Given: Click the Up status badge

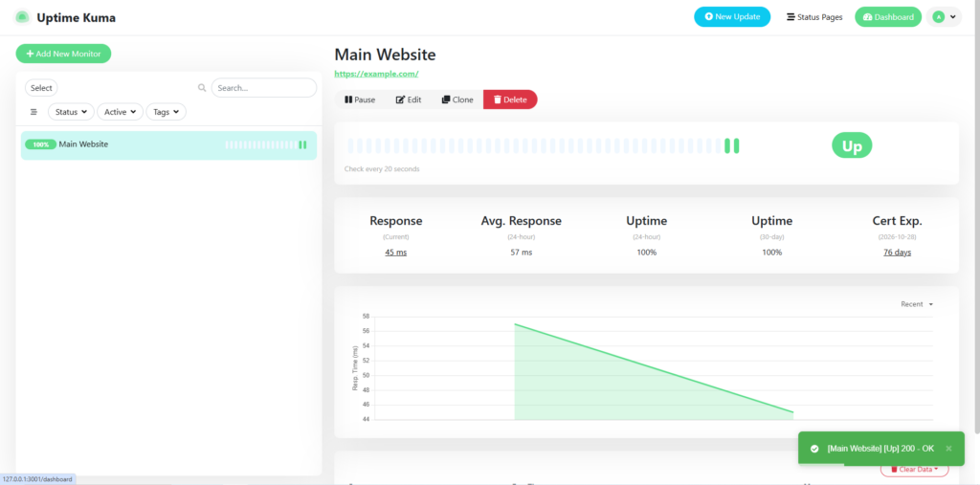Looking at the screenshot, I should 852,145.
